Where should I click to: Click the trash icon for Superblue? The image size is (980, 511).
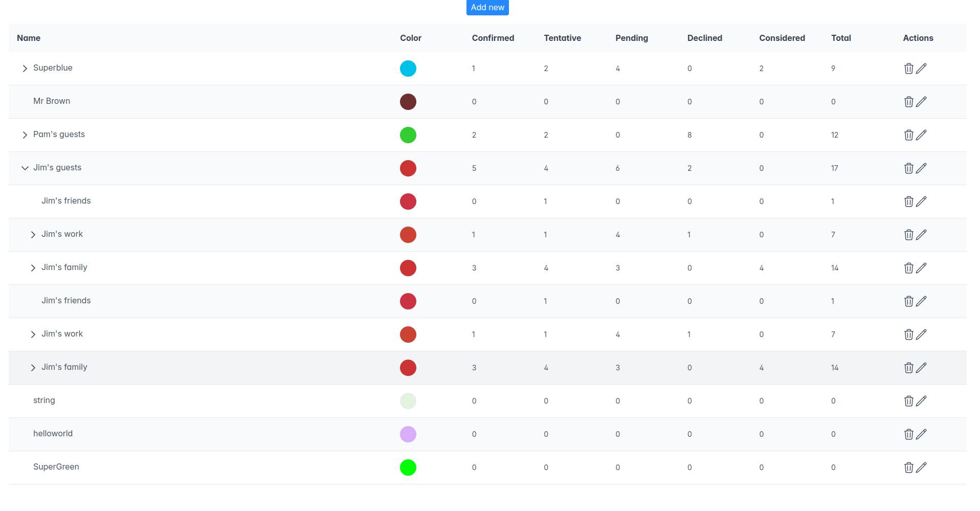click(908, 69)
